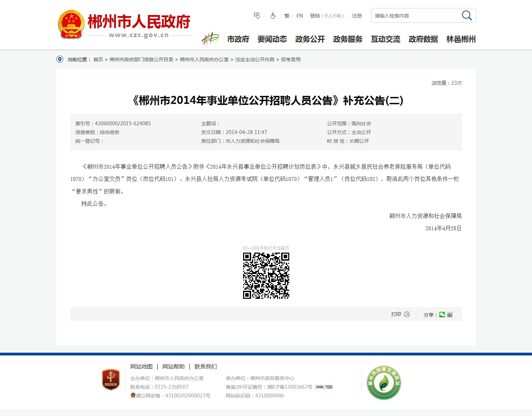Open the 政务公开 menu
This screenshot has height=416, width=532.
pos(310,39)
